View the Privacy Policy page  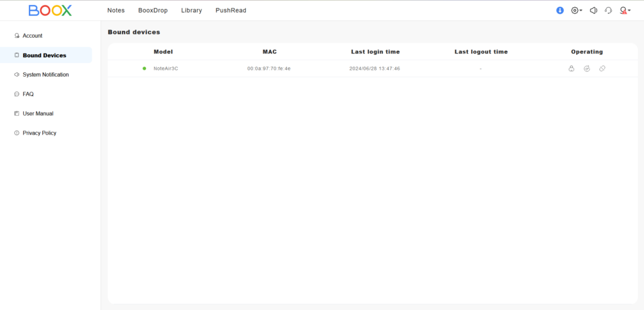pyautogui.click(x=39, y=133)
